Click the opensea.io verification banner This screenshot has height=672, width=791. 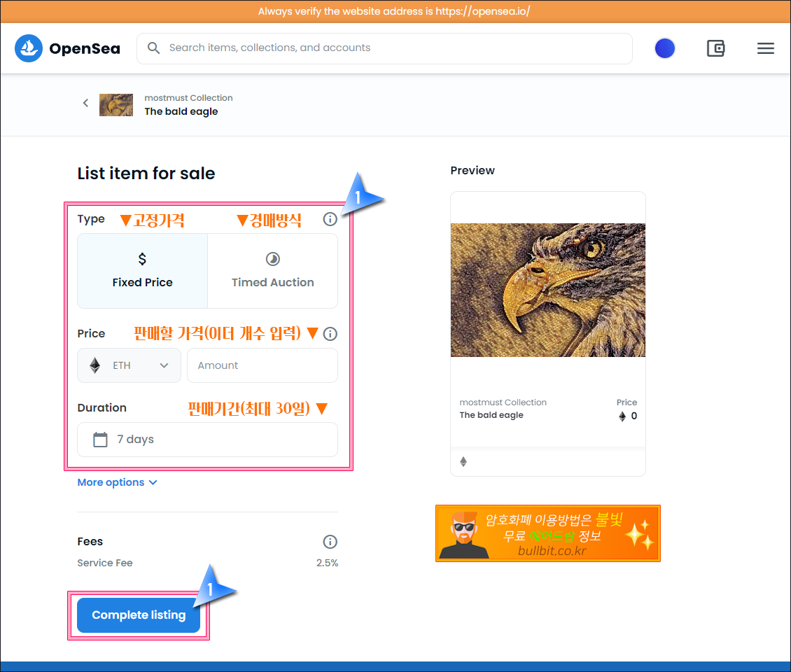pos(394,11)
